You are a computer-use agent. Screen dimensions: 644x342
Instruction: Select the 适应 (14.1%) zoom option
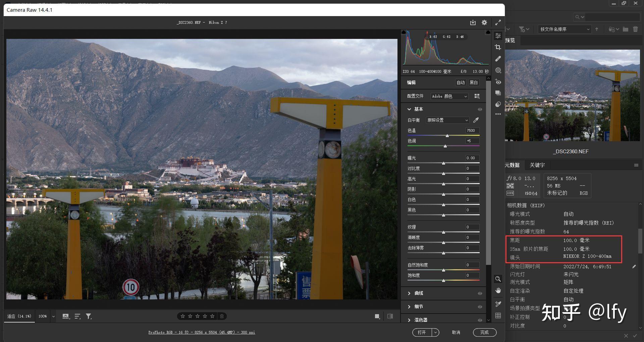coord(19,316)
